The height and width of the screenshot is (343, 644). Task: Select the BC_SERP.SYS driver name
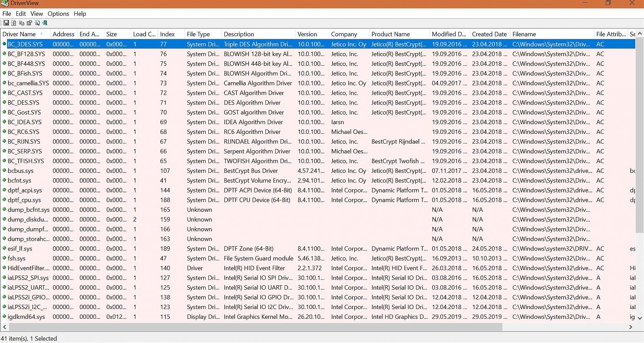click(x=25, y=151)
